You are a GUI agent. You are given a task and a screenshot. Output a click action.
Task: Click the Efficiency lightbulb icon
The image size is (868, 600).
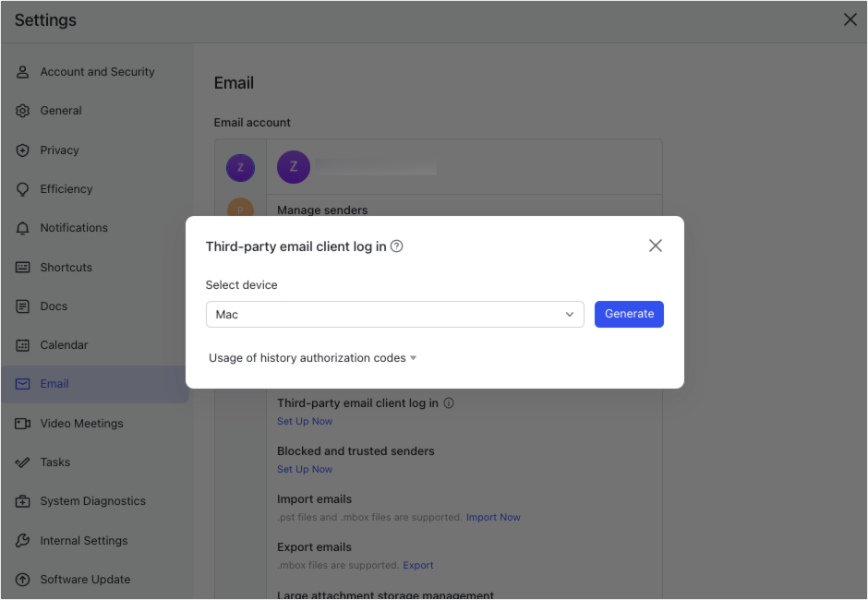[23, 189]
